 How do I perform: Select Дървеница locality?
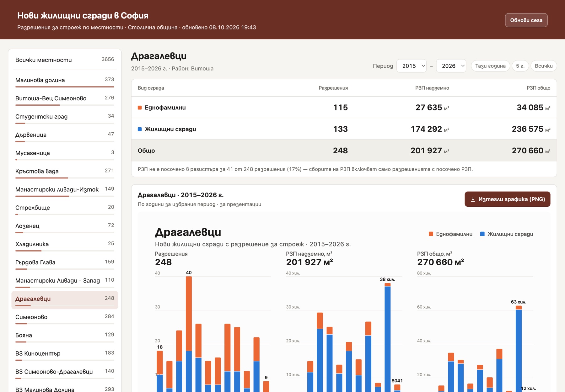65,135
